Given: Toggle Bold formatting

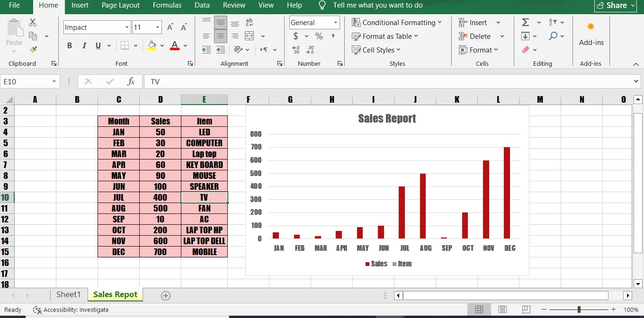Looking at the screenshot, I should coord(70,45).
